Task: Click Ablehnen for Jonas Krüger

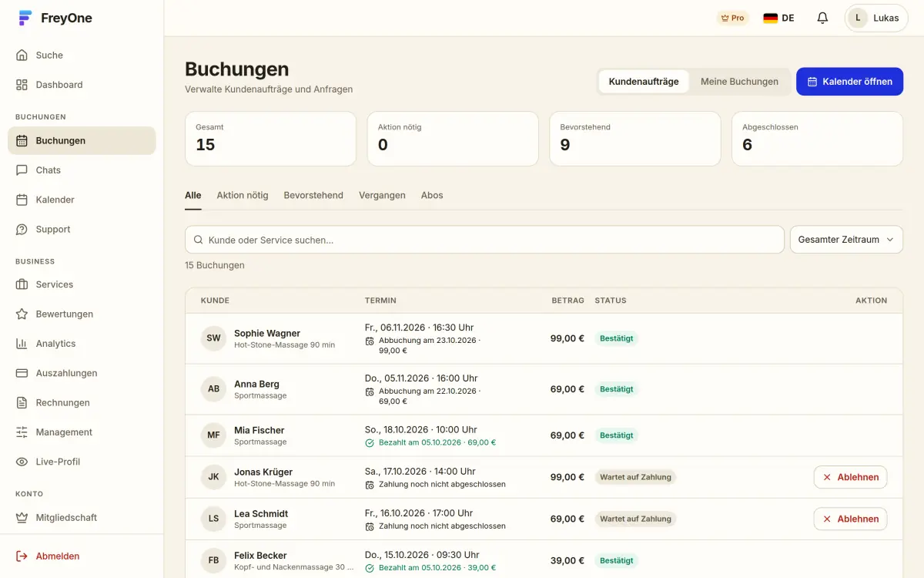Action: (850, 477)
